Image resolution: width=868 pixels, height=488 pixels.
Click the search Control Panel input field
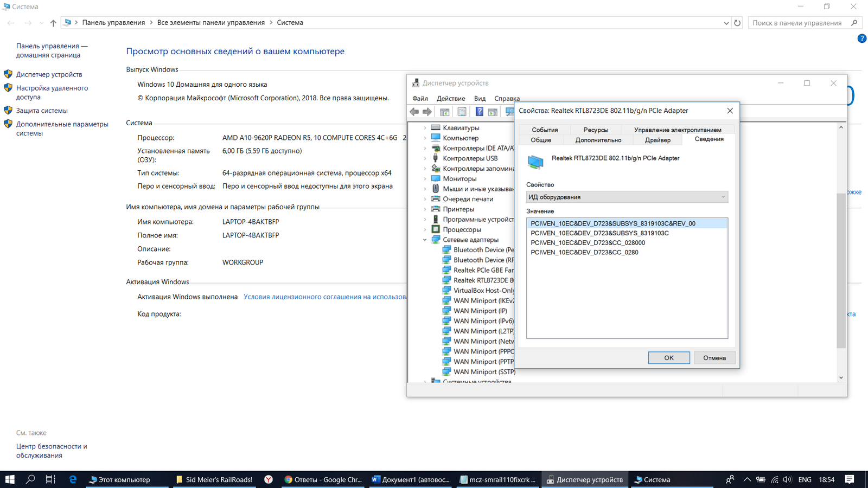797,23
